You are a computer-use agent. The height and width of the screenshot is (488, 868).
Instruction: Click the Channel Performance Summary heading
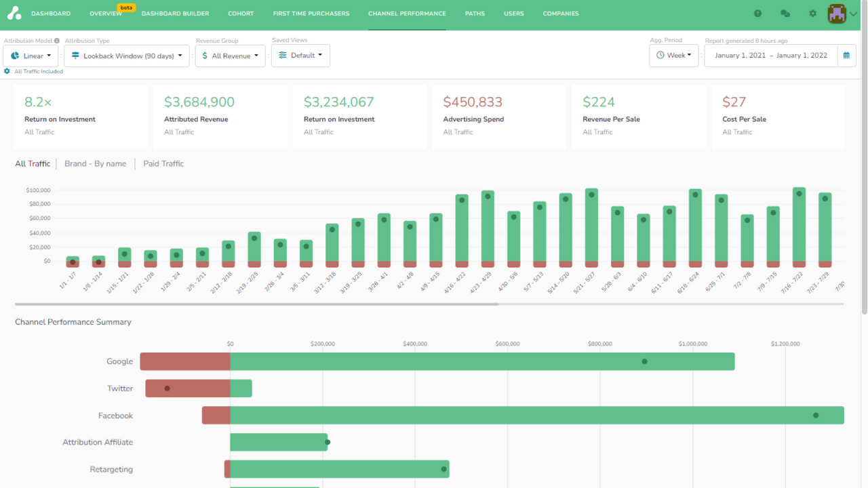click(x=73, y=322)
